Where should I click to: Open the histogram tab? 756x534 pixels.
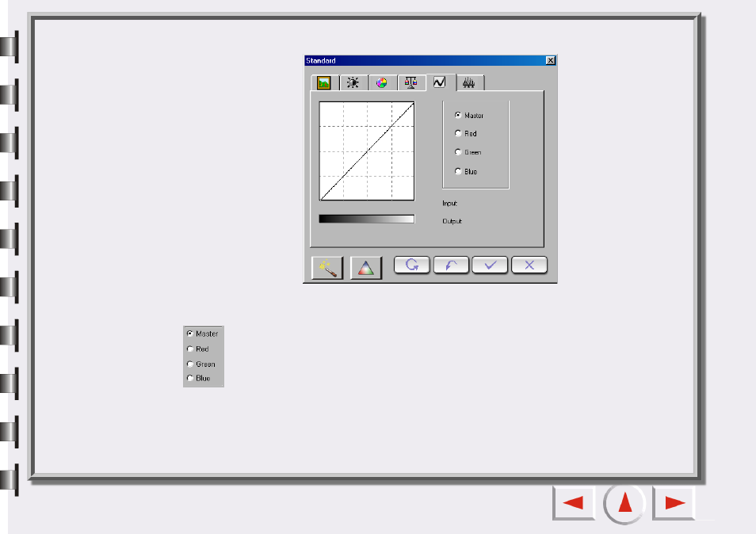click(x=469, y=83)
